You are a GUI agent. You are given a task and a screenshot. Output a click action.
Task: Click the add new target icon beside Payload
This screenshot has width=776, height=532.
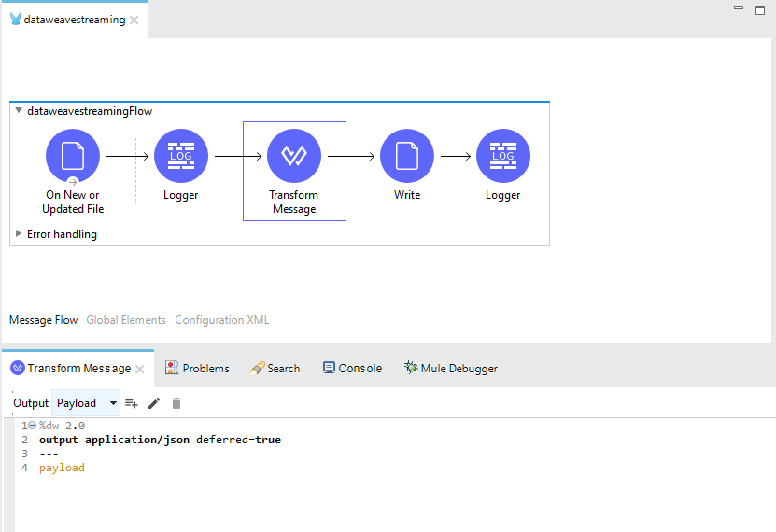pos(131,403)
